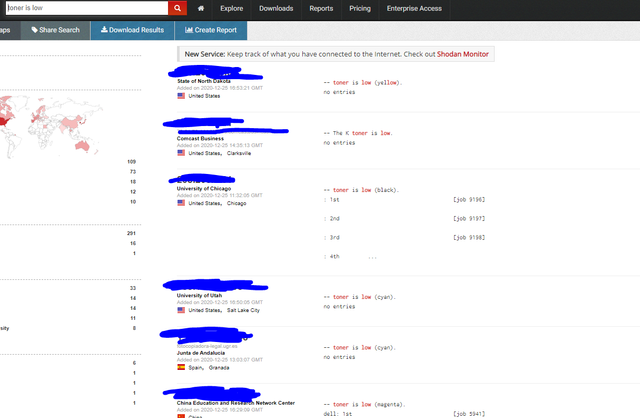Open Enterprise Access in the navbar
The image size is (640, 418).
(414, 8)
